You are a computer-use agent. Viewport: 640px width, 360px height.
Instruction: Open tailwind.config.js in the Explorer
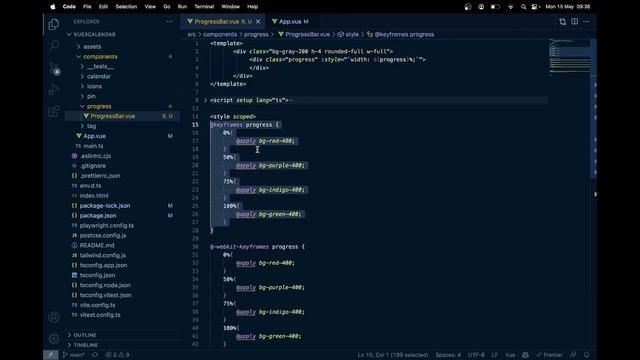point(102,255)
